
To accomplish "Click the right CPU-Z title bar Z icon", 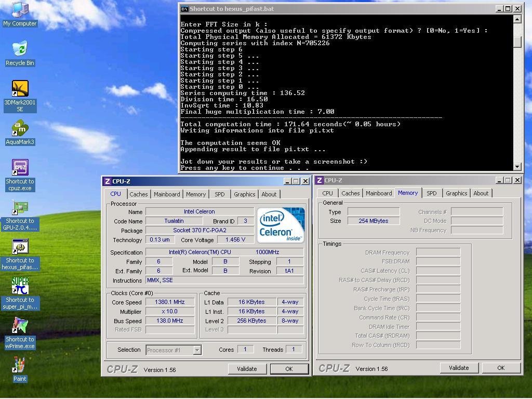I will tap(320, 180).
